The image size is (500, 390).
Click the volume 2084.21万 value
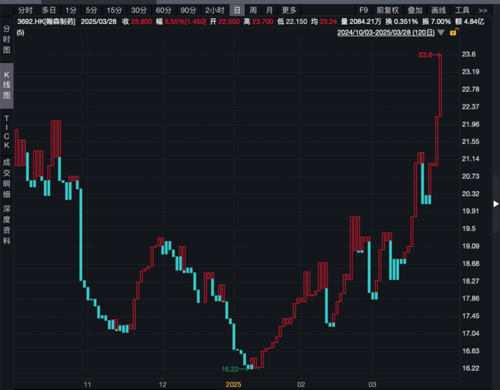tap(365, 22)
